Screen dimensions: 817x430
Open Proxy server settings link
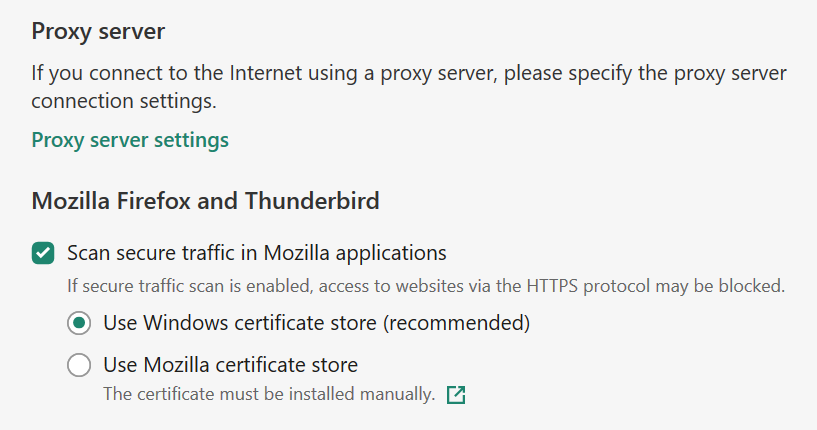point(130,140)
